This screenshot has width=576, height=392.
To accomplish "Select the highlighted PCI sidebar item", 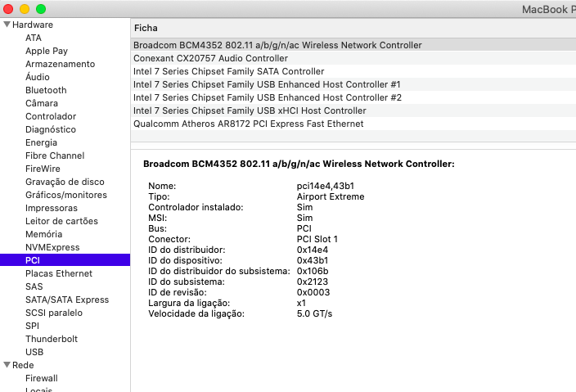I will tap(65, 260).
